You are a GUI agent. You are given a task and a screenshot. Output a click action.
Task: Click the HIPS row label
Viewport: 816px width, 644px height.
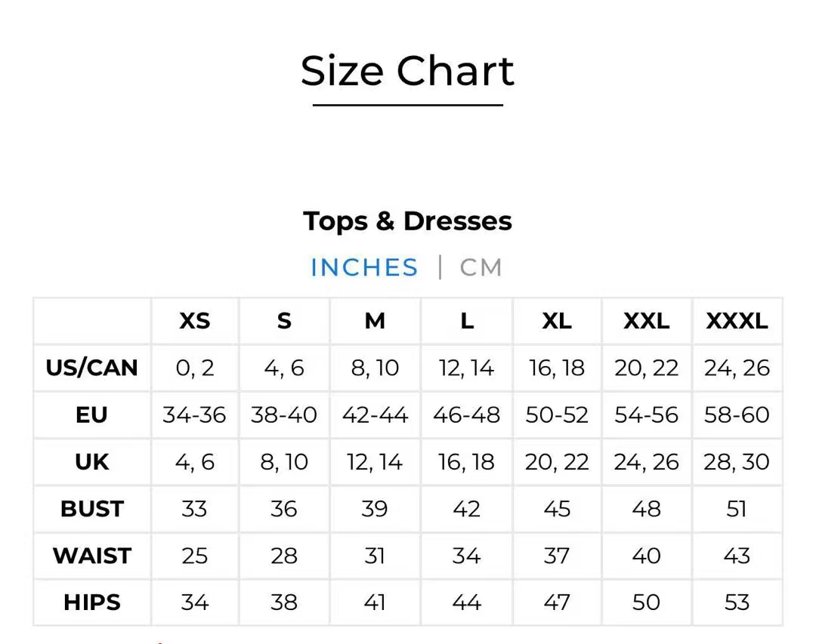click(x=91, y=602)
